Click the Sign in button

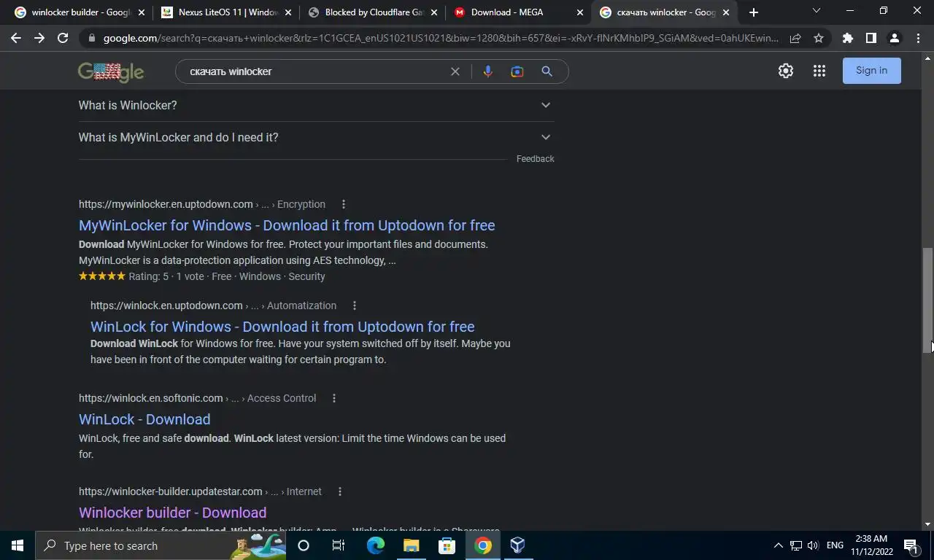click(x=871, y=71)
